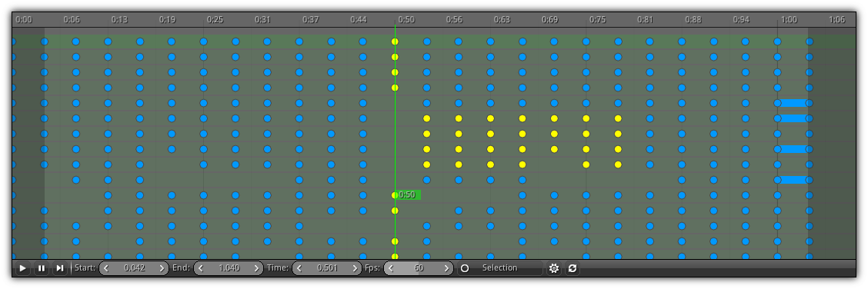
Task: Start playback with the play button
Action: click(x=22, y=268)
